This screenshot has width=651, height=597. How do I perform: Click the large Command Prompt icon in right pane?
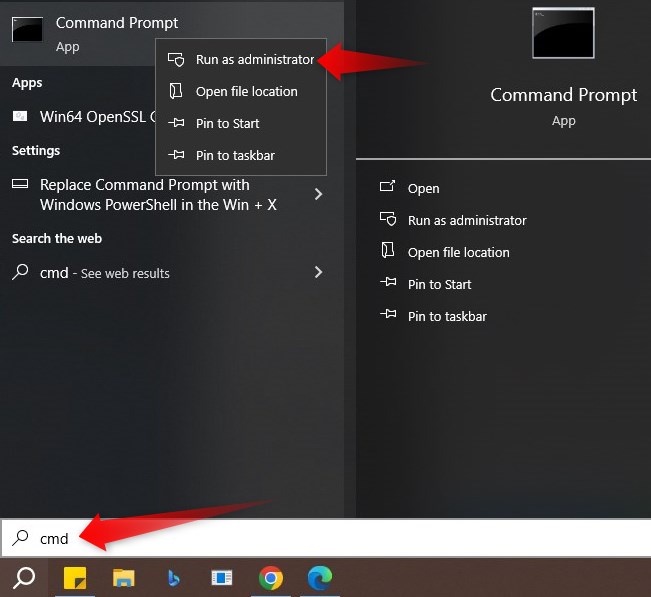point(563,33)
